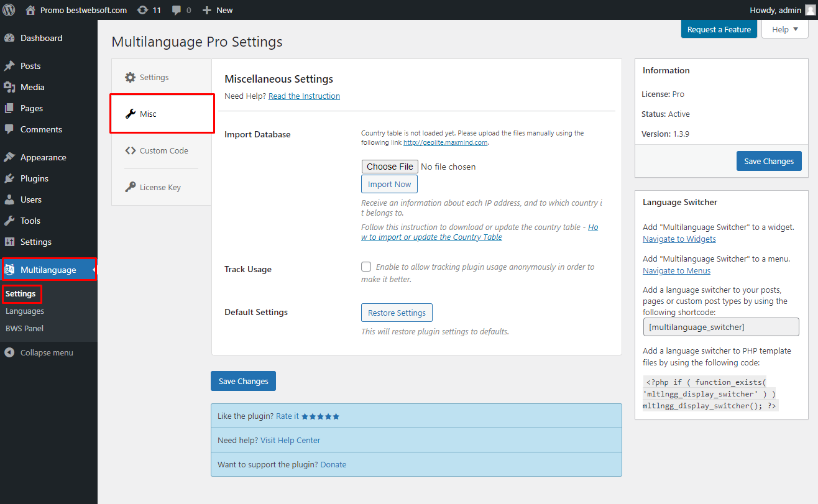The width and height of the screenshot is (818, 504).
Task: Click the five-star rating icons
Action: 321,416
